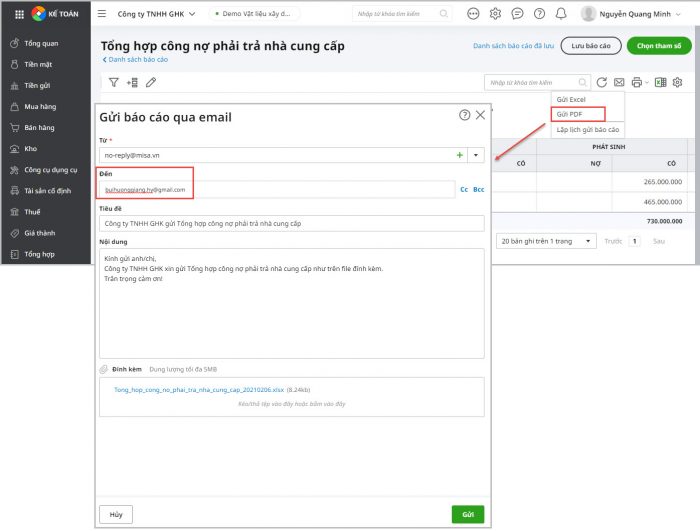Focus the top bar search field
This screenshot has height=531, width=700.
pyautogui.click(x=401, y=14)
